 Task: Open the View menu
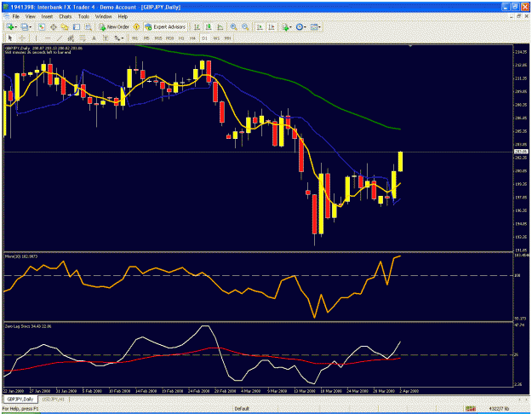[x=30, y=16]
